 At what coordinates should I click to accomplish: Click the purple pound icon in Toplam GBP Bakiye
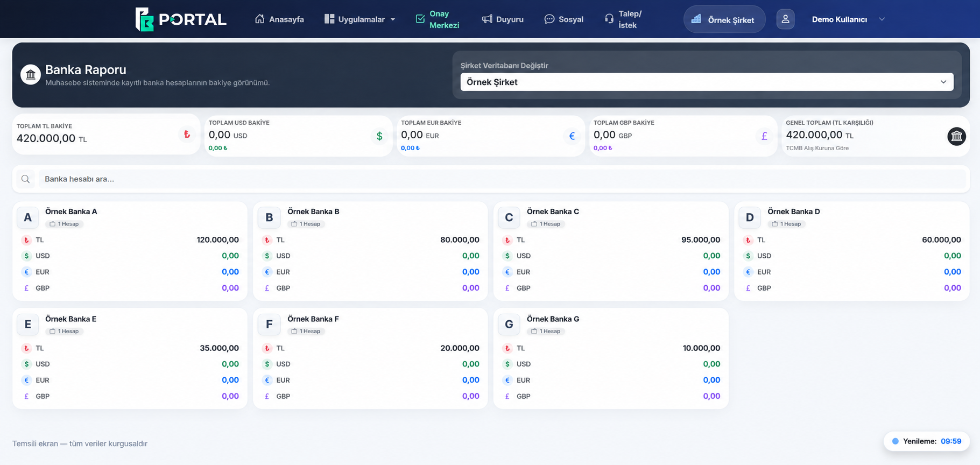pos(764,136)
